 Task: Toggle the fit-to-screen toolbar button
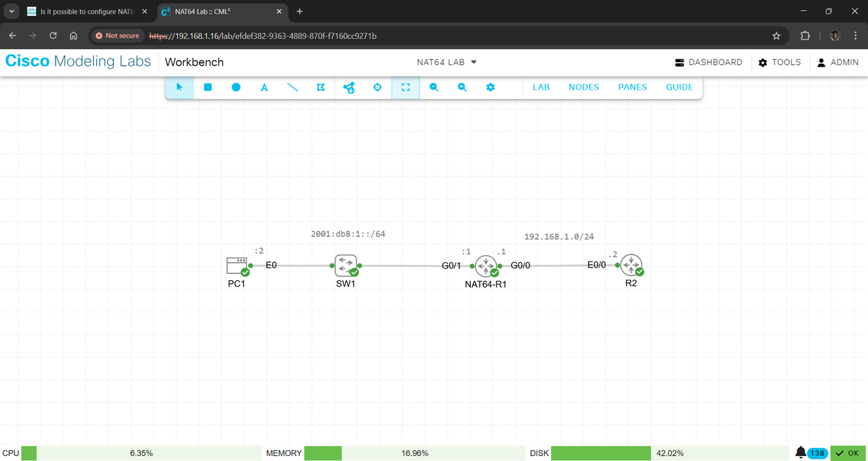(x=405, y=87)
